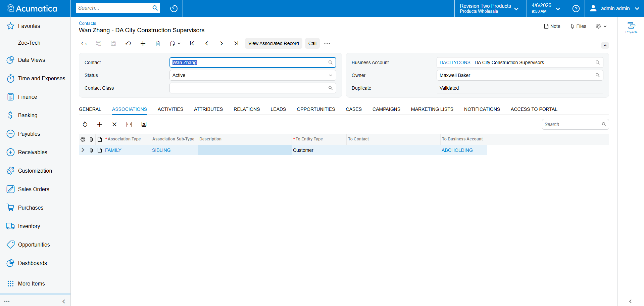Viewport: 644px width, 306px height.
Task: Open the Status dropdown showing Active
Action: click(x=253, y=75)
